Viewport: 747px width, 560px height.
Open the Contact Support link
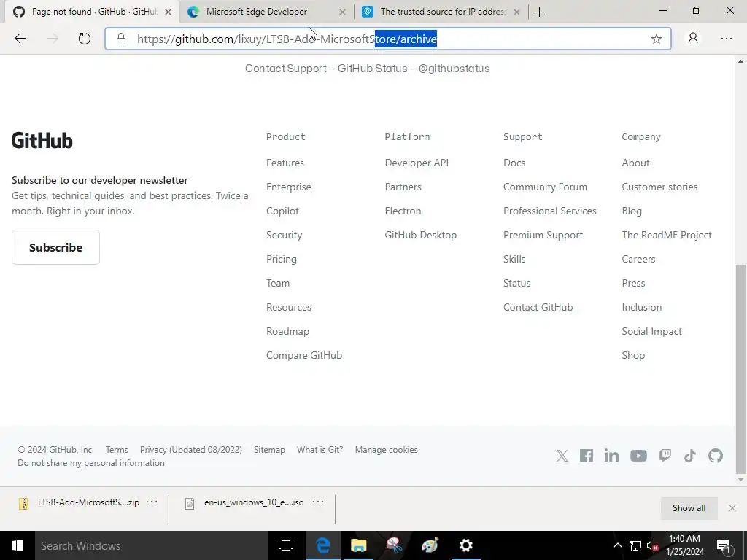pos(286,69)
